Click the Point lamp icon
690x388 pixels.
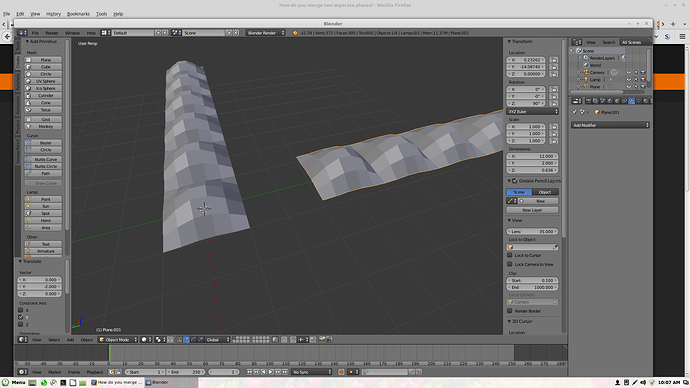pyautogui.click(x=29, y=199)
